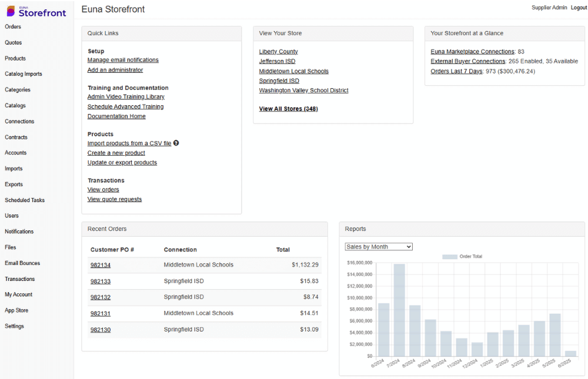
Task: Open App Store in the sidebar
Action: (x=16, y=310)
